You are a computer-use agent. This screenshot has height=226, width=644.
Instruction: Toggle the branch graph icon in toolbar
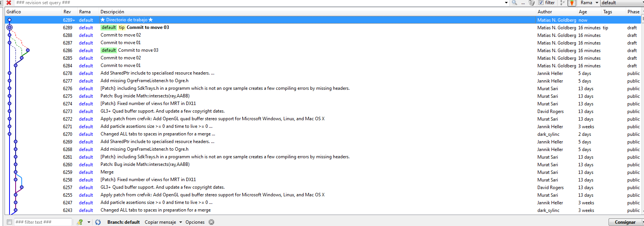[562, 3]
